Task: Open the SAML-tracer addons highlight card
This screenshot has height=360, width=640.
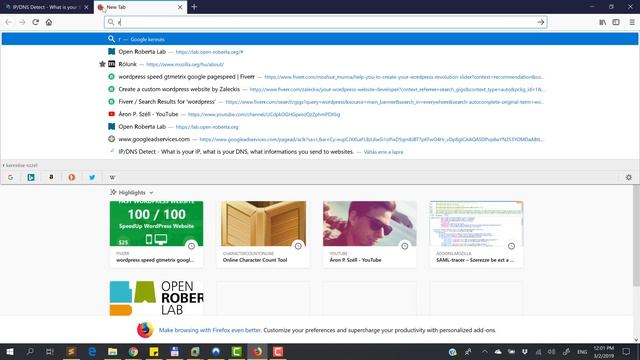Action: [476, 234]
